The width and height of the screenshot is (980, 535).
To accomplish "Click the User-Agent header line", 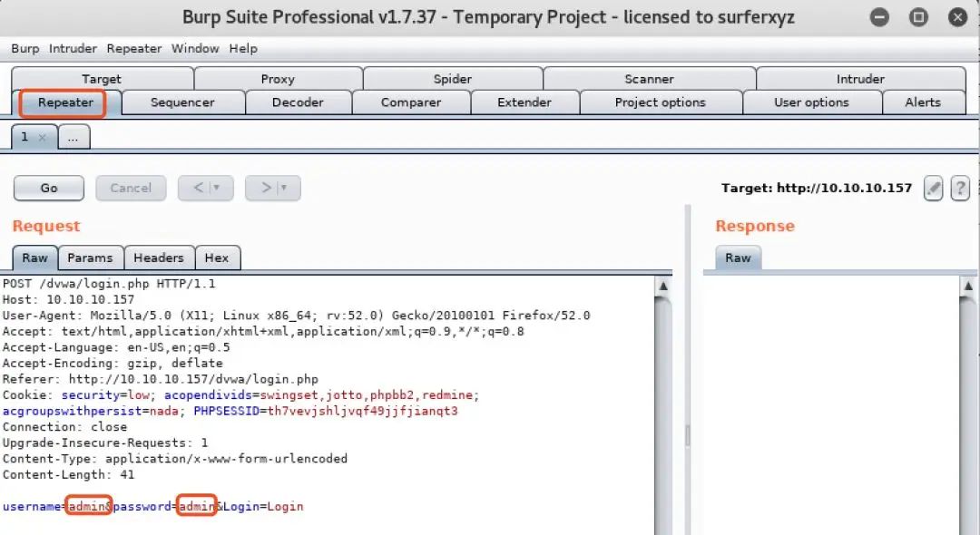I will click(296, 316).
